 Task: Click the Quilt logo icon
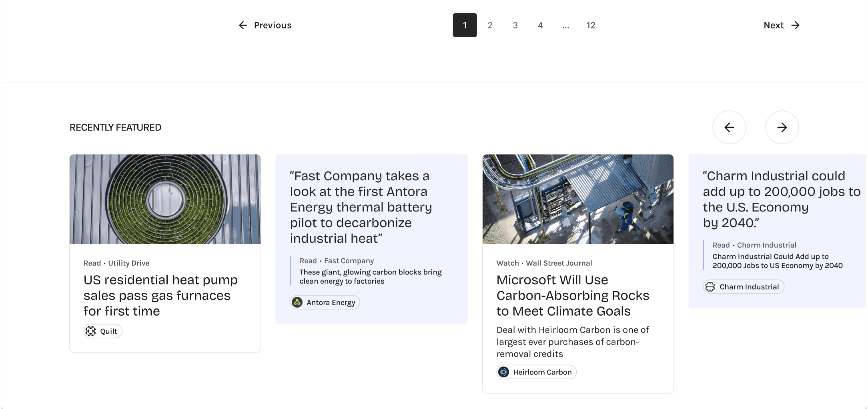(x=91, y=331)
